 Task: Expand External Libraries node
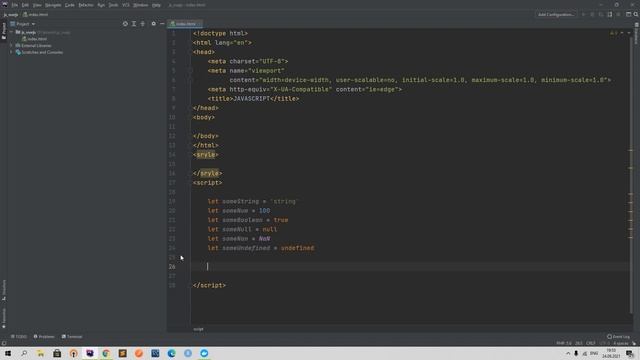point(11,46)
